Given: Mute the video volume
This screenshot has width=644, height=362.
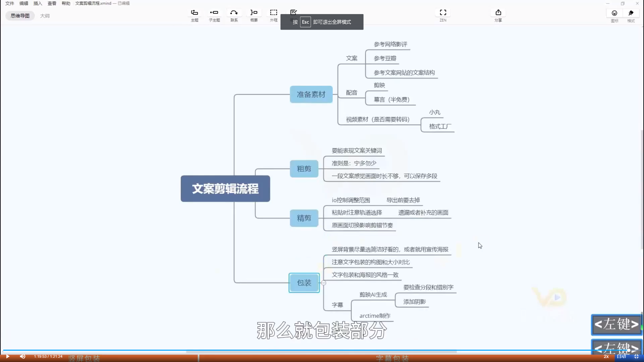Looking at the screenshot, I should [x=23, y=356].
